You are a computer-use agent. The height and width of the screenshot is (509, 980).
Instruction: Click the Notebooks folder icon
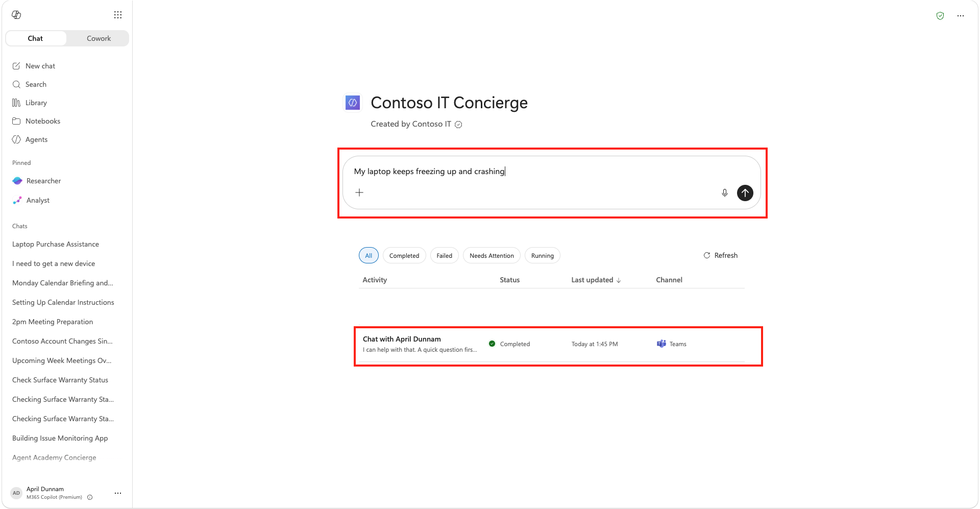16,121
